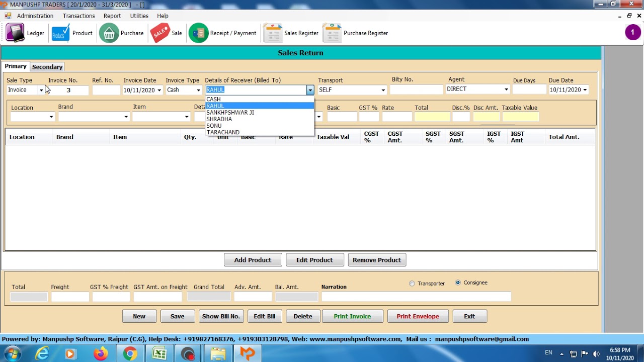
Task: Expand the Location dropdown
Action: tap(51, 117)
